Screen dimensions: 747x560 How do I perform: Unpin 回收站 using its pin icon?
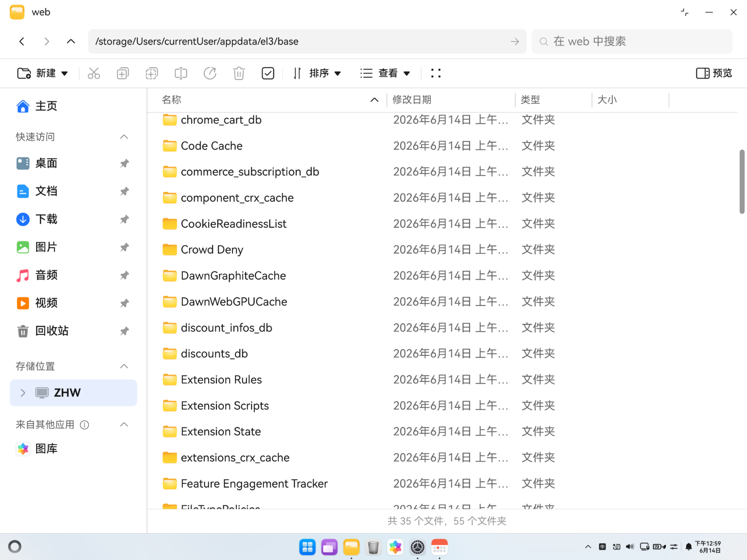(x=124, y=331)
